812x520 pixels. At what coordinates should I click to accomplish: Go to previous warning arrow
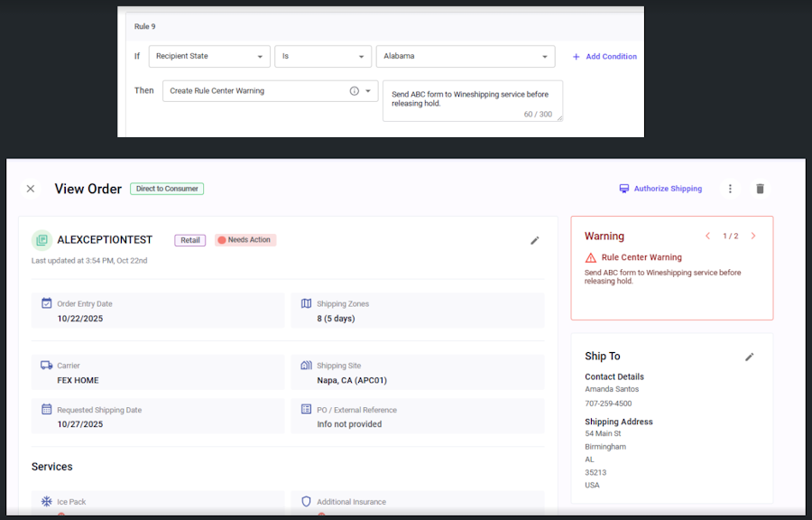coord(708,237)
